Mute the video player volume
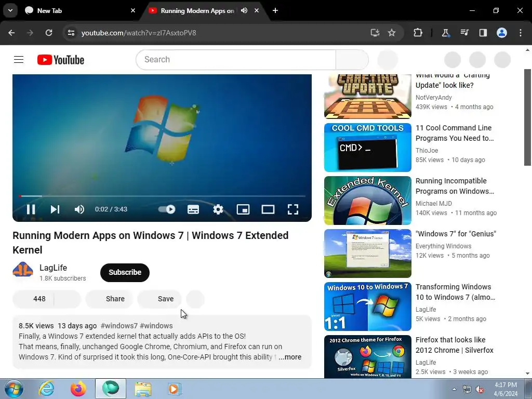532x399 pixels. coord(79,209)
